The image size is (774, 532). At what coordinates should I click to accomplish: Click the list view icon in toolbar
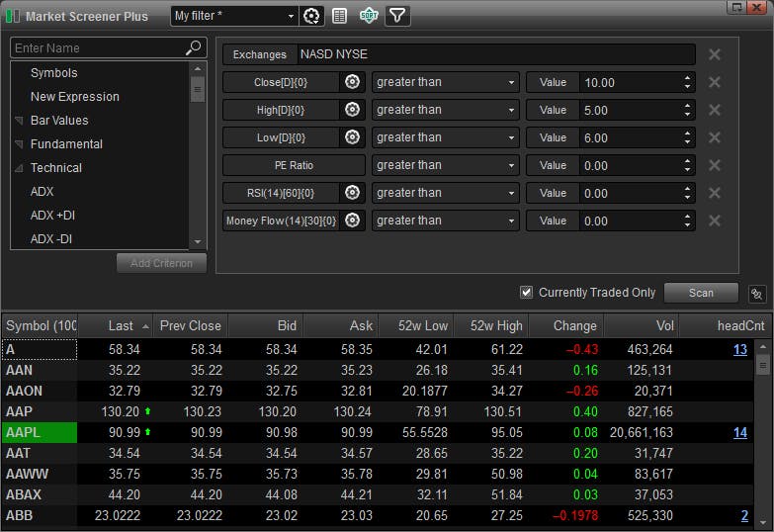pyautogui.click(x=340, y=16)
